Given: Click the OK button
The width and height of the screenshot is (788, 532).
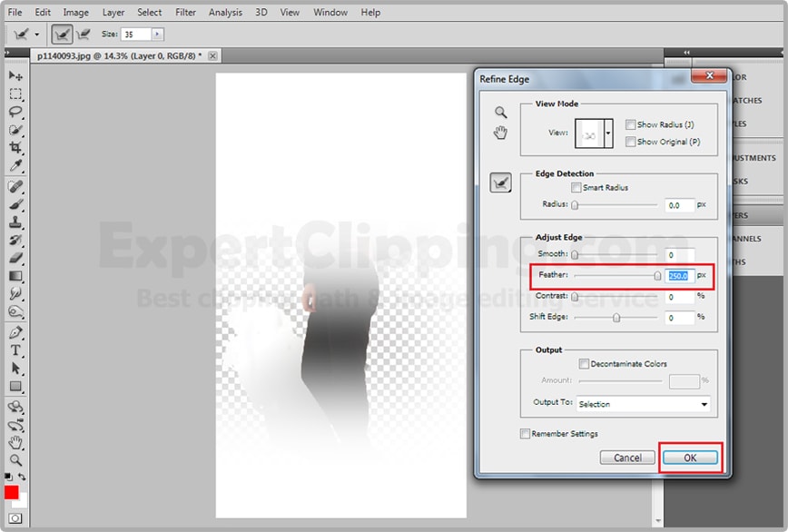Looking at the screenshot, I should tap(689, 458).
